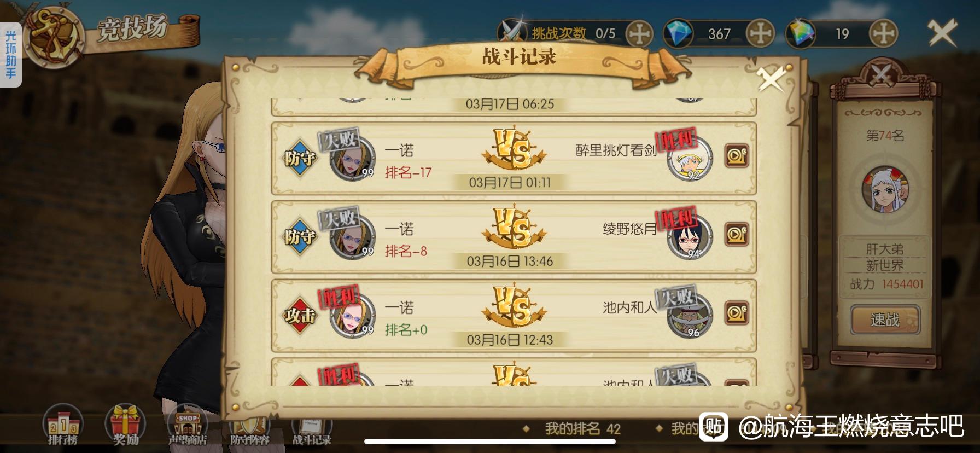Open the 奖励 gift rewards icon
This screenshot has height=453, width=980.
(125, 425)
